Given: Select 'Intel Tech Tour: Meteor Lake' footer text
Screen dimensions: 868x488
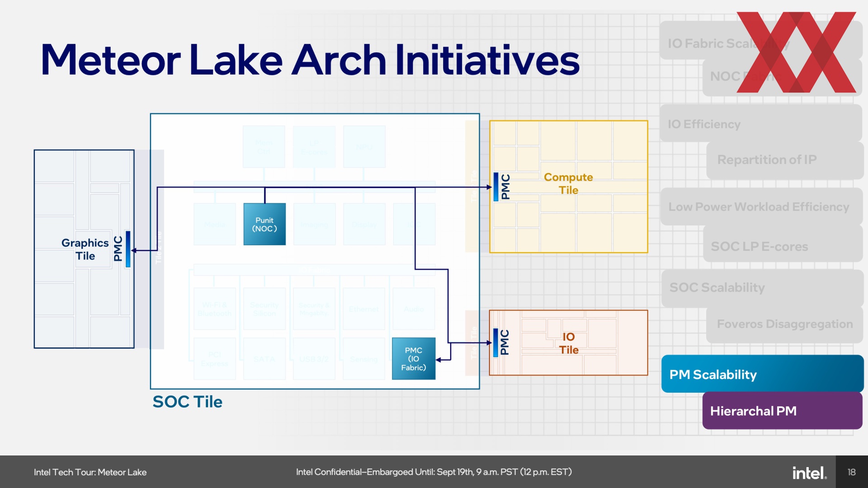Looking at the screenshot, I should [90, 472].
